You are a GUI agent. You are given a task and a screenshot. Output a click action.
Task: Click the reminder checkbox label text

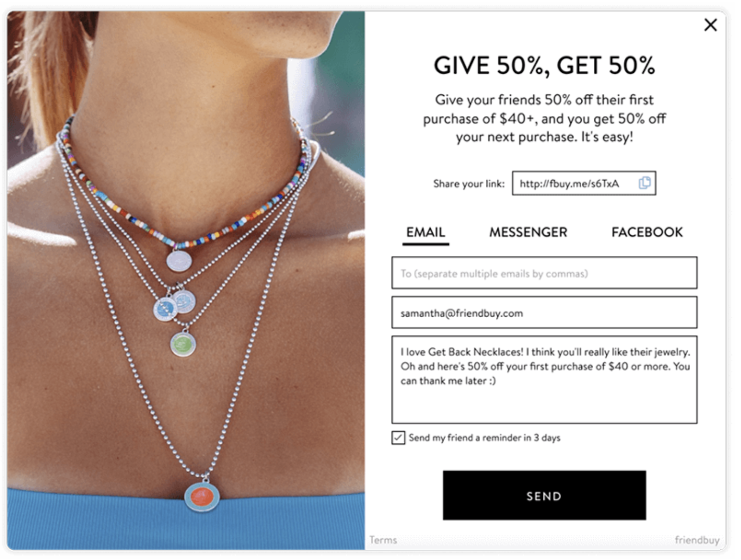tap(484, 438)
